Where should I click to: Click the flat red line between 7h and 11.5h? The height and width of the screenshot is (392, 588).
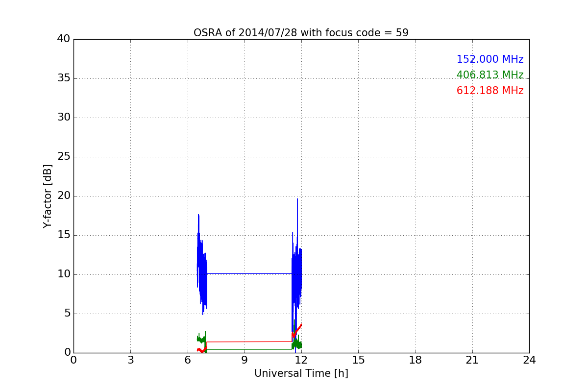[249, 342]
